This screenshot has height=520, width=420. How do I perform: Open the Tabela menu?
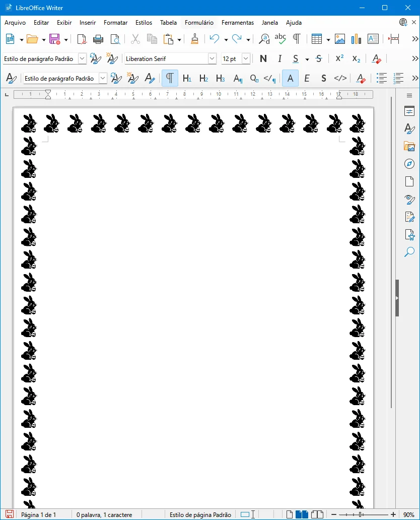click(168, 23)
